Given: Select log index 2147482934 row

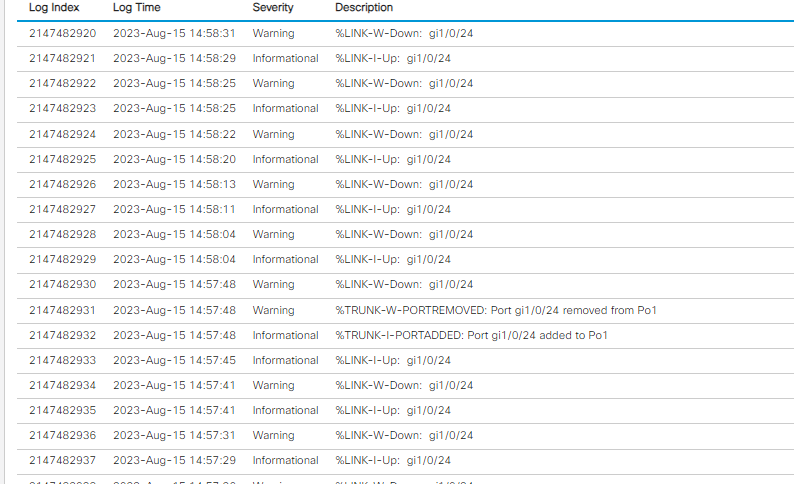Looking at the screenshot, I should click(x=62, y=385).
